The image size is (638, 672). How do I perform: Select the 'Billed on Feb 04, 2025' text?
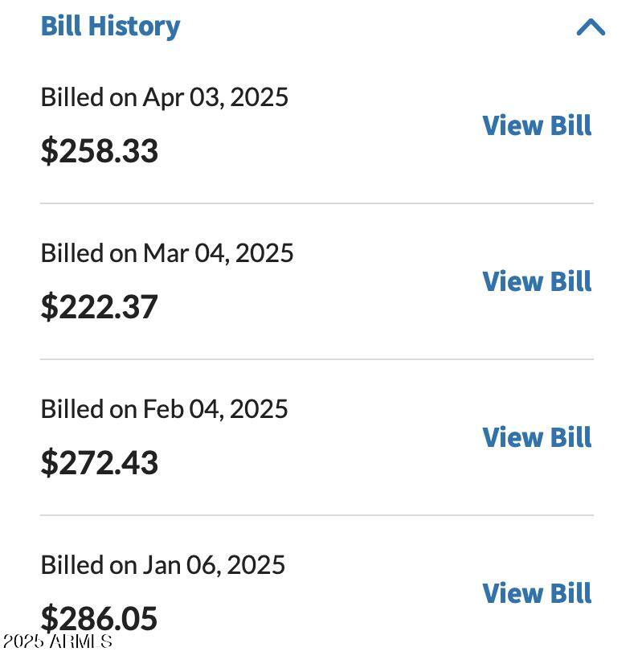(165, 409)
